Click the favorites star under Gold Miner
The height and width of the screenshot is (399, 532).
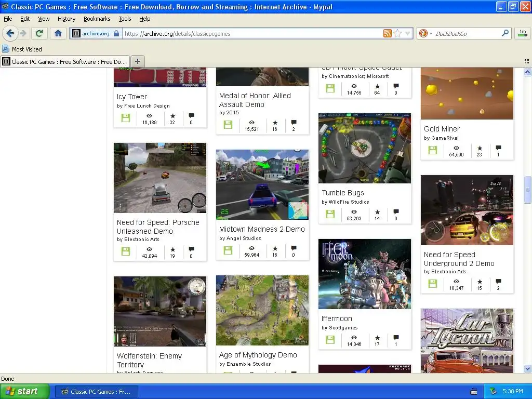(480, 148)
